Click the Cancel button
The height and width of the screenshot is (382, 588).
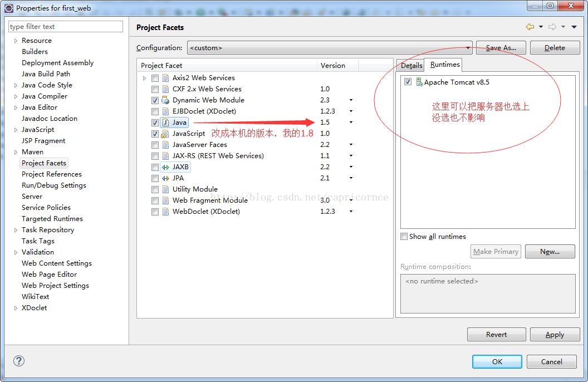(x=551, y=362)
